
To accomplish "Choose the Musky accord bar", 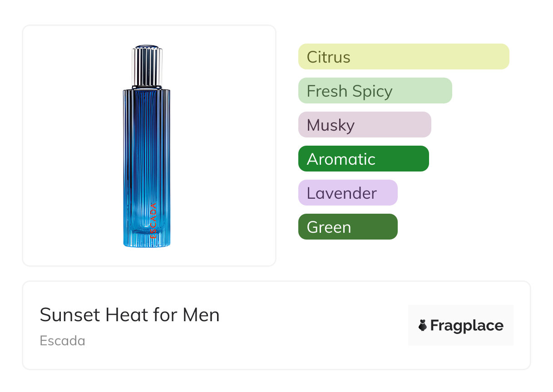I will (x=365, y=125).
